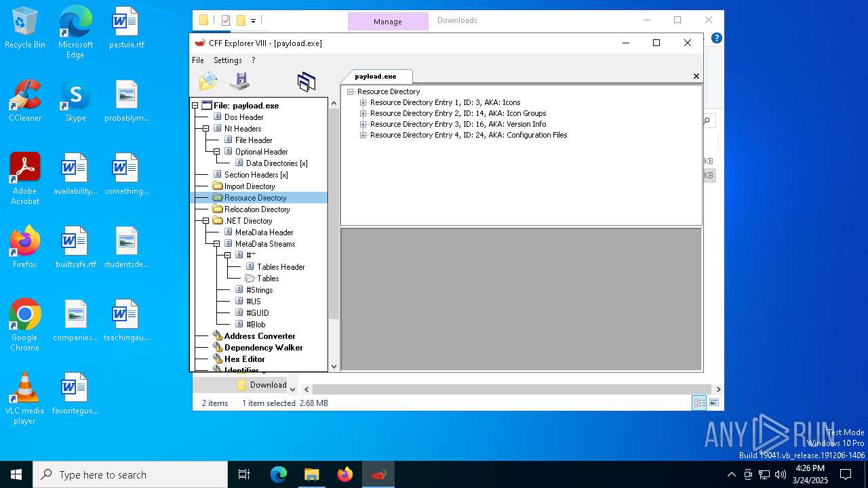Open the Import Directory folder
The width and height of the screenshot is (868, 488).
point(250,186)
